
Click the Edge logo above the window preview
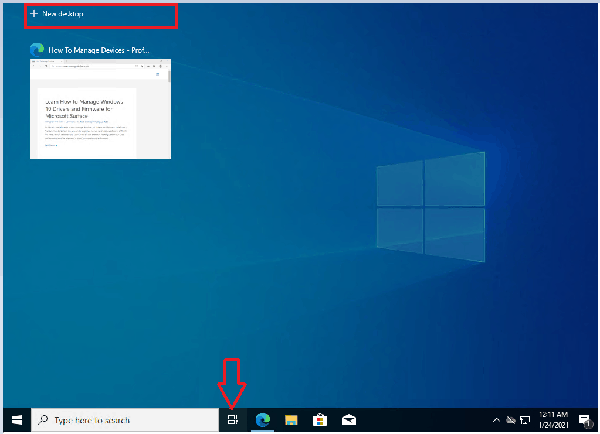pos(37,49)
